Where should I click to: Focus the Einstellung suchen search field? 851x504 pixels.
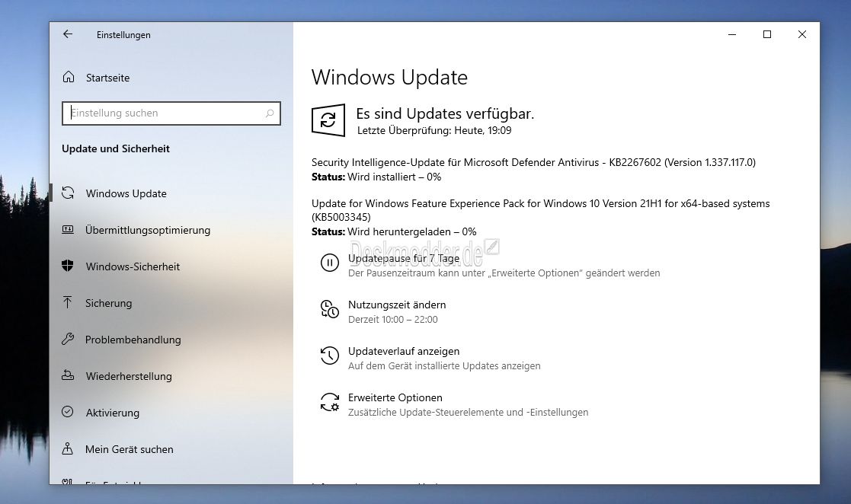tap(171, 113)
